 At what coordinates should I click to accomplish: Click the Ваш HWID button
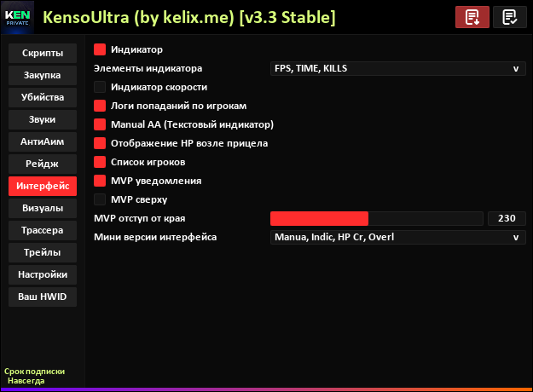pos(42,297)
